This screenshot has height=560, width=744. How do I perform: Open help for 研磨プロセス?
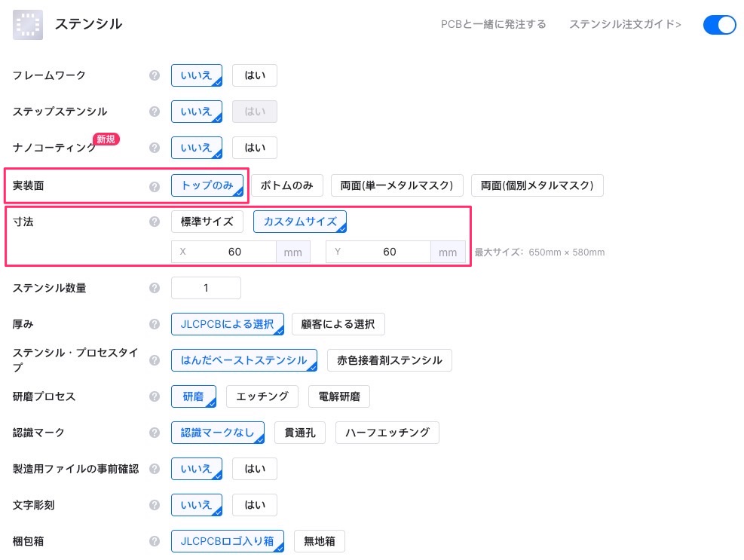[155, 396]
